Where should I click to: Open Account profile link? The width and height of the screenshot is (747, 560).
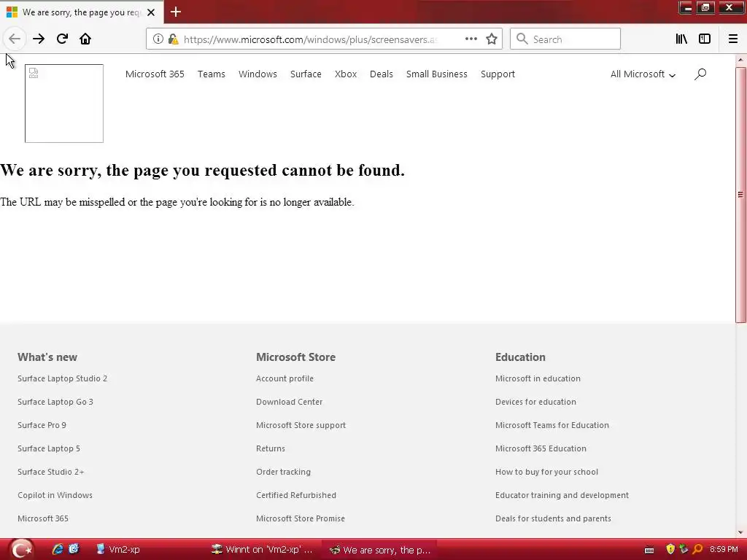click(x=285, y=378)
